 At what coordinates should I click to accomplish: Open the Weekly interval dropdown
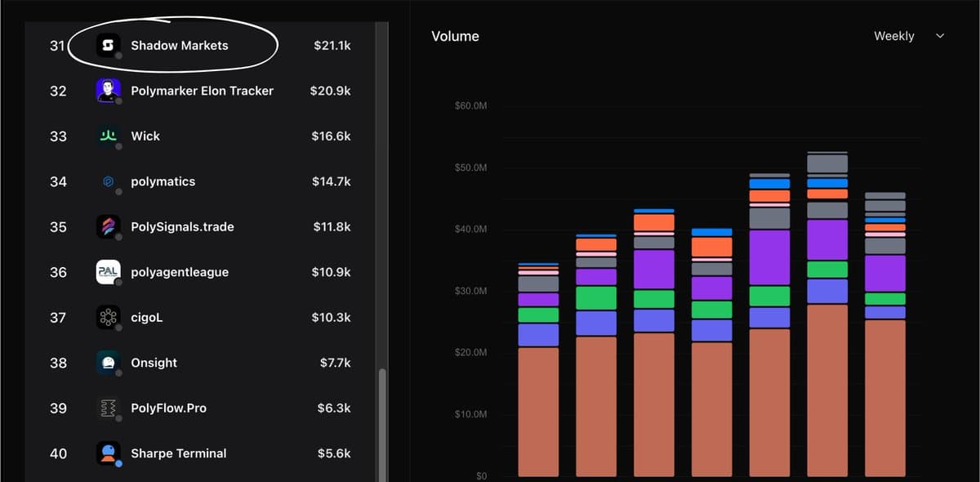pyautogui.click(x=894, y=36)
